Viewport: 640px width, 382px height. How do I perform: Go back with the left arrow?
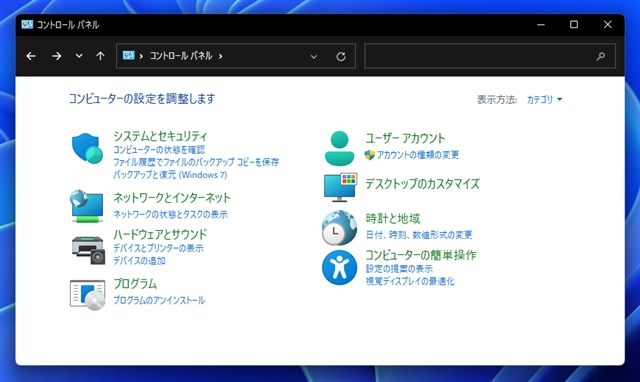pyautogui.click(x=31, y=56)
